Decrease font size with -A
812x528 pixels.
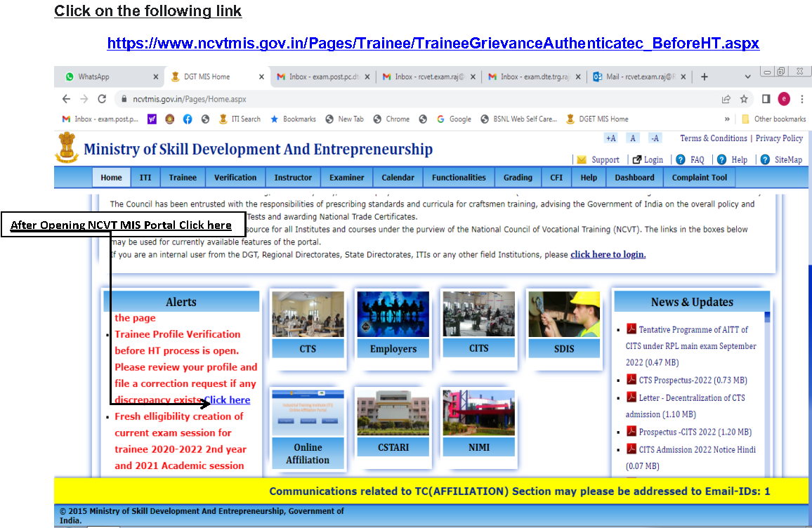[655, 138]
